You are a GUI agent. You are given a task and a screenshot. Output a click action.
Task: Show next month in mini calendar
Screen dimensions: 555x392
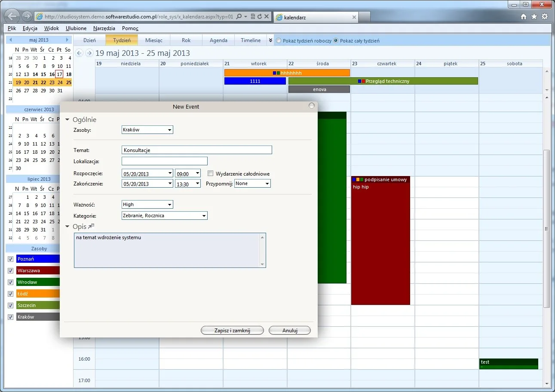tap(67, 40)
